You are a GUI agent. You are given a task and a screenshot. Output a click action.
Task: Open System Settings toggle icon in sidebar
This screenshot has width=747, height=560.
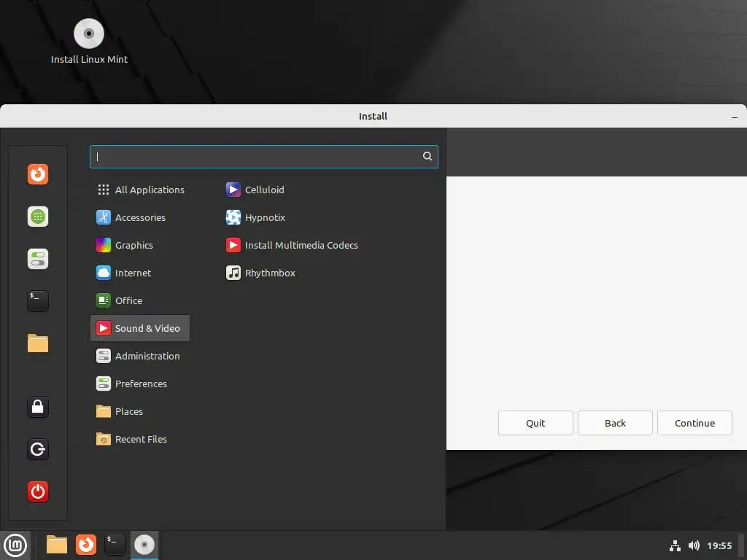pyautogui.click(x=38, y=259)
